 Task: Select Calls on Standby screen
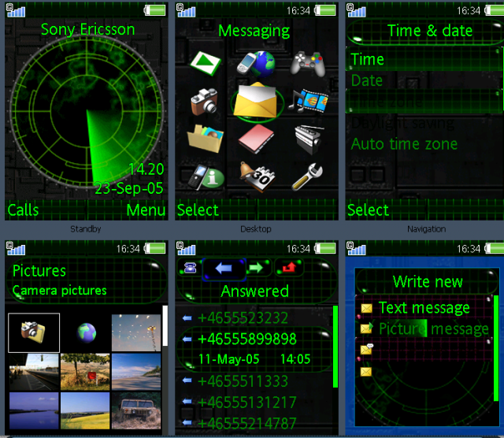23,210
